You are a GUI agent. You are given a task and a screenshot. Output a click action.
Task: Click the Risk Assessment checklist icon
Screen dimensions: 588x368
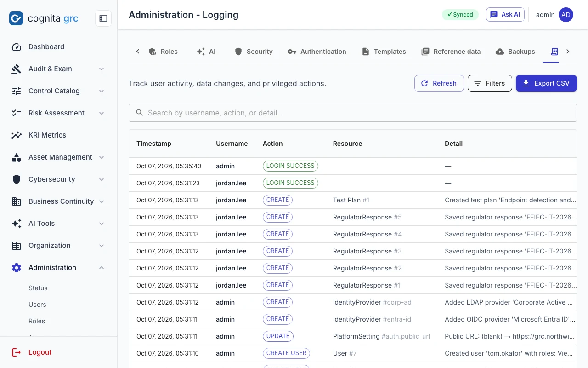tap(17, 113)
